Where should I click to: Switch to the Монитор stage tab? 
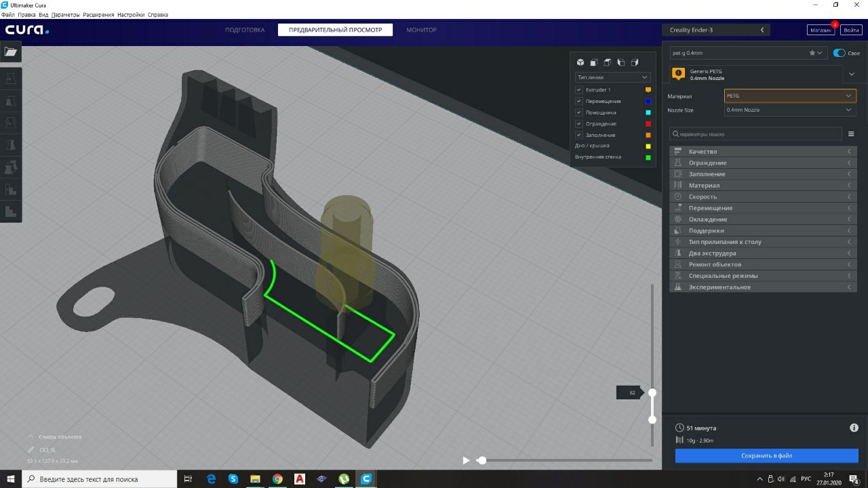(x=421, y=30)
